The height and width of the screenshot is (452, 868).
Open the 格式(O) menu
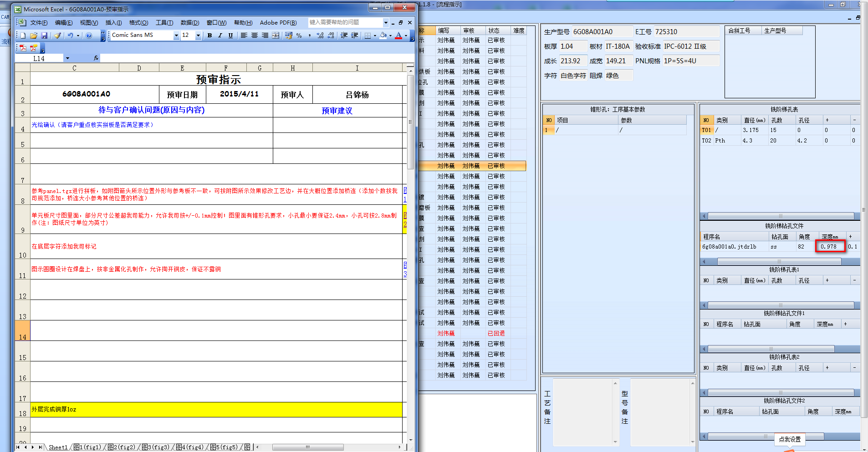pyautogui.click(x=138, y=22)
